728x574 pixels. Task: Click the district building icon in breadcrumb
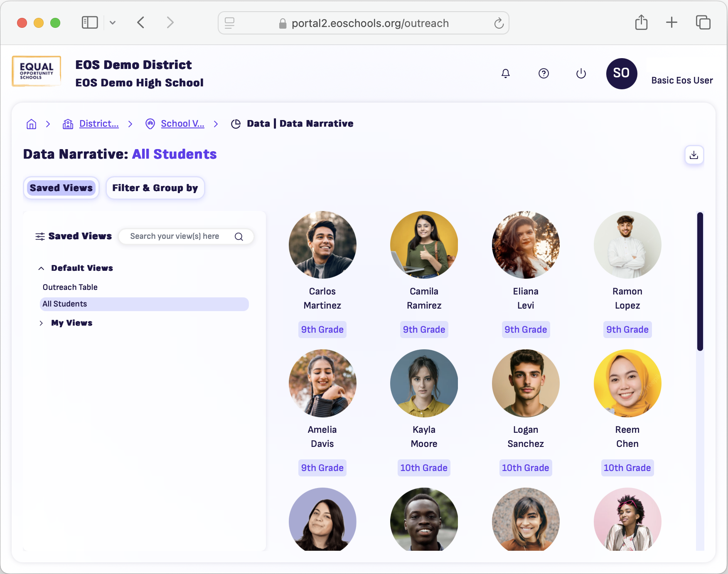(x=68, y=124)
